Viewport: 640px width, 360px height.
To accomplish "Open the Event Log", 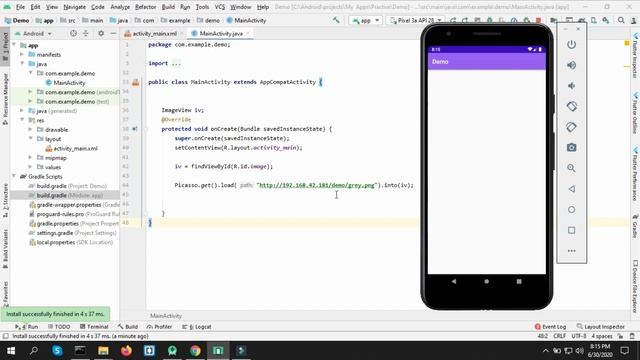I will [550, 327].
